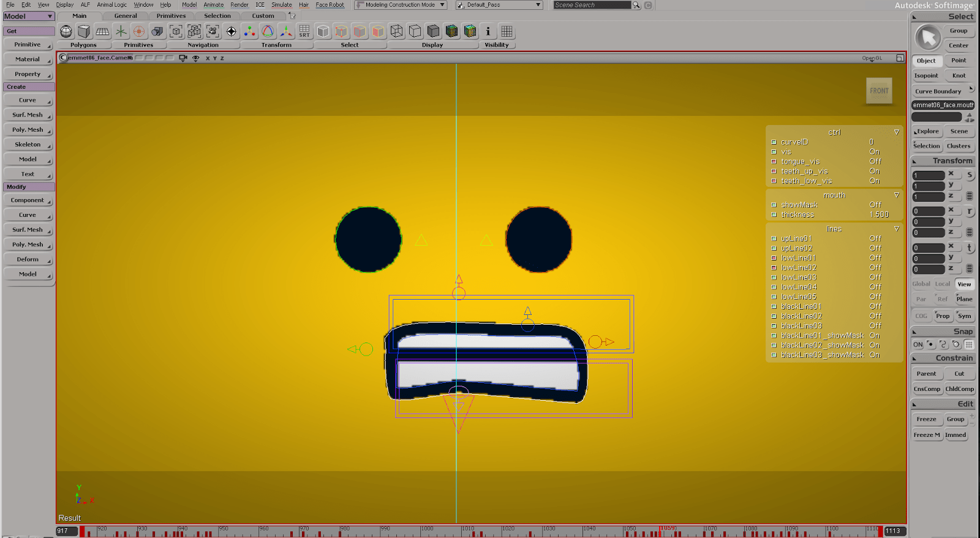Viewport: 980px width, 538px height.
Task: Click the frame selection navigation icon
Action: click(176, 31)
